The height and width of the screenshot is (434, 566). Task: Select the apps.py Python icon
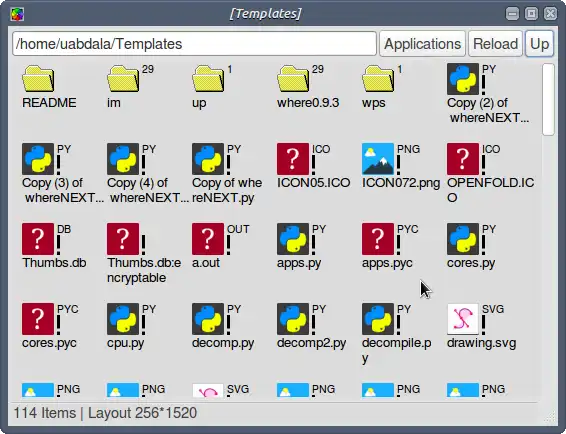(293, 239)
